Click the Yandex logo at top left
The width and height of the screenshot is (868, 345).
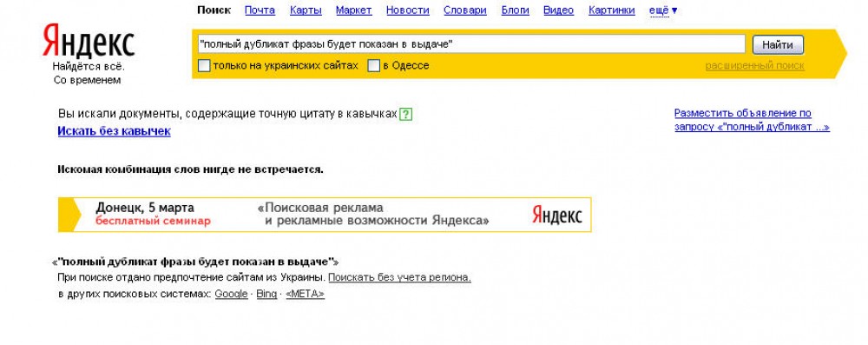(x=89, y=42)
